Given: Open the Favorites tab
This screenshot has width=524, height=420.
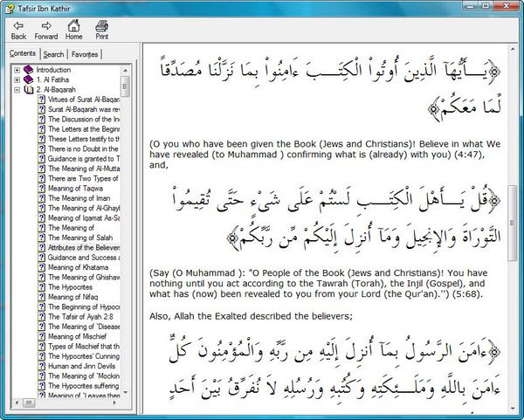Looking at the screenshot, I should pyautogui.click(x=85, y=54).
